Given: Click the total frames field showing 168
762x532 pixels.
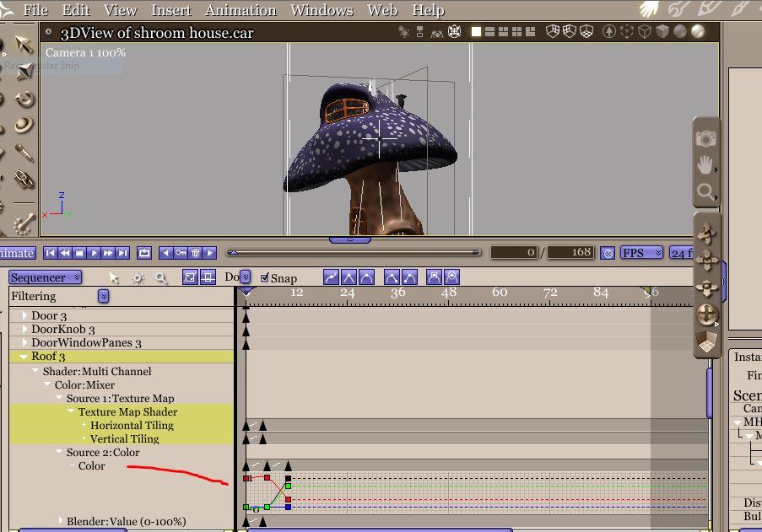Looking at the screenshot, I should (570, 252).
